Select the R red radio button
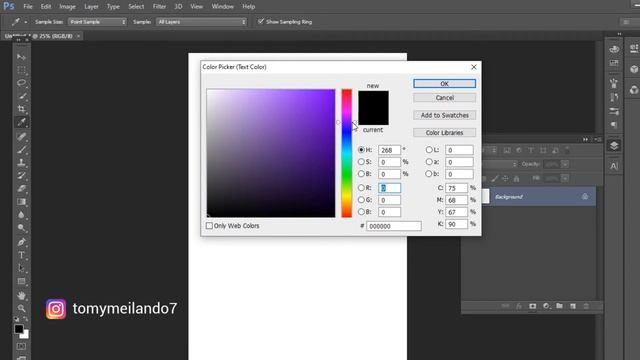Image resolution: width=640 pixels, height=360 pixels. [361, 188]
